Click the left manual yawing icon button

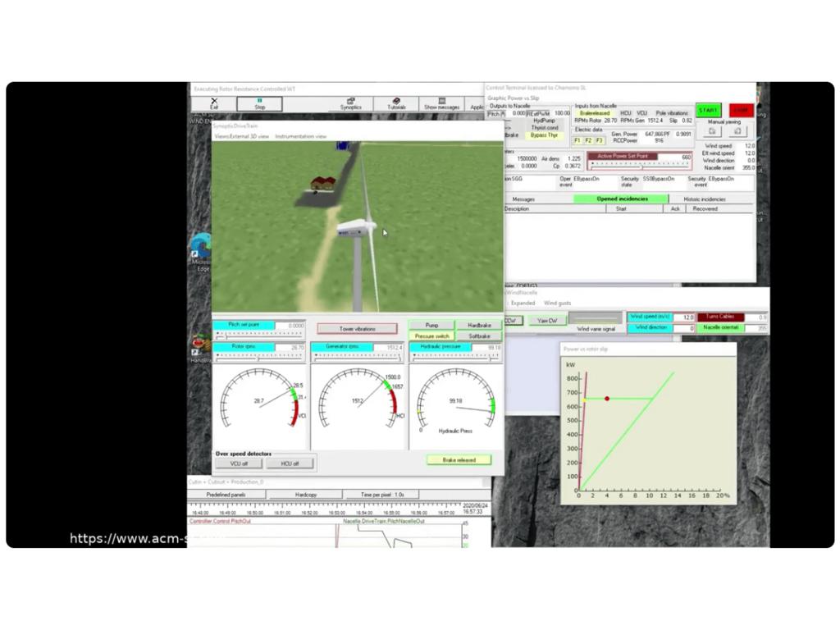tap(712, 131)
